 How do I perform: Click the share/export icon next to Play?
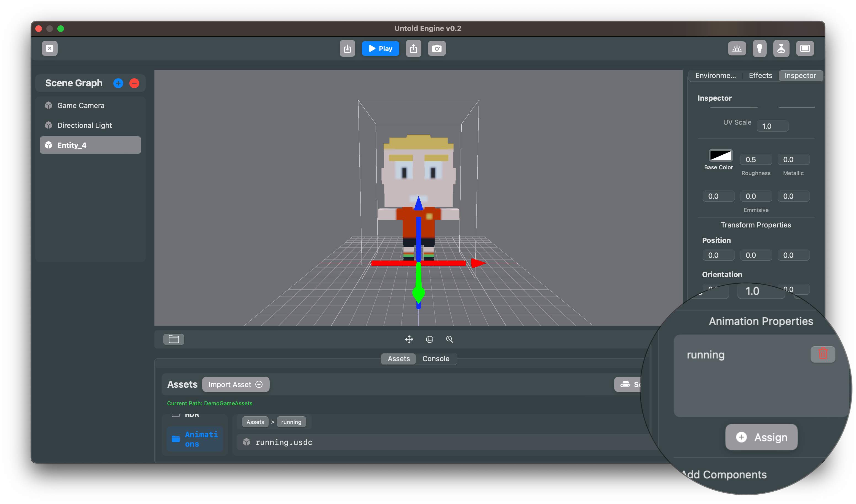[414, 48]
